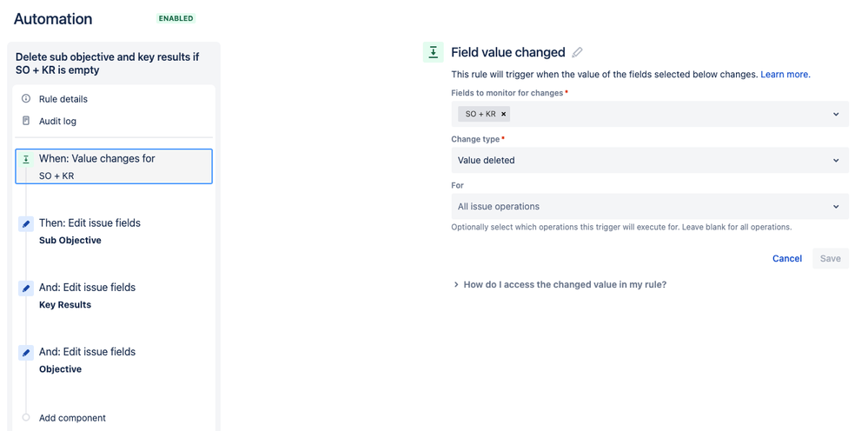
Task: Open the All issue operations dropdown
Action: (650, 206)
